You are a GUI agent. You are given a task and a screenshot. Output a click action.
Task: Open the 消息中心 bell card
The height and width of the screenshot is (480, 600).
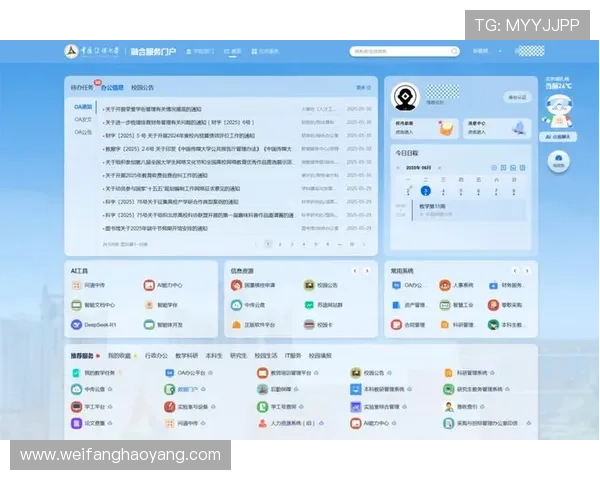[x=496, y=128]
